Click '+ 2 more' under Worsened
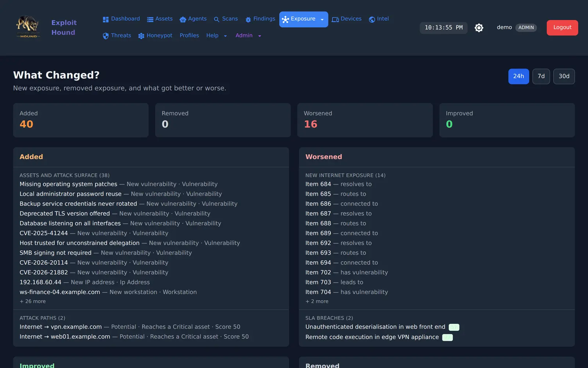The image size is (588, 368). click(x=317, y=301)
